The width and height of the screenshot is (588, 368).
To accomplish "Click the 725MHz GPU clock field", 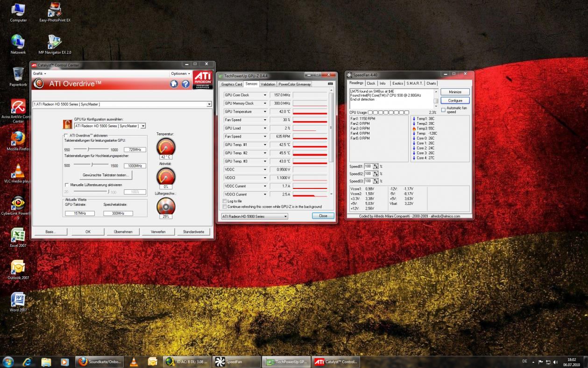I will click(x=135, y=150).
